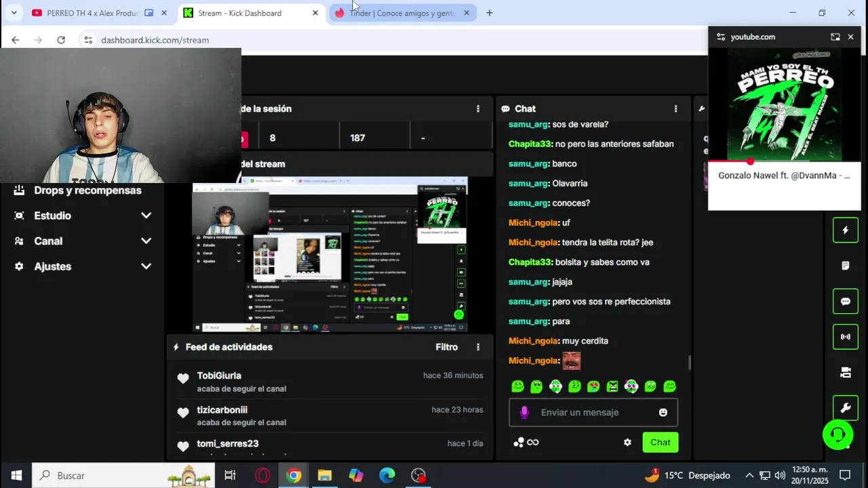The width and height of the screenshot is (868, 488).
Task: Open the Feed de actividades three-dot menu
Action: [478, 347]
